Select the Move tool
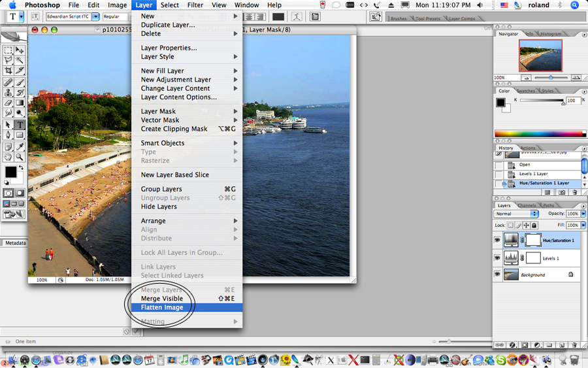The image size is (588, 368). coord(20,50)
